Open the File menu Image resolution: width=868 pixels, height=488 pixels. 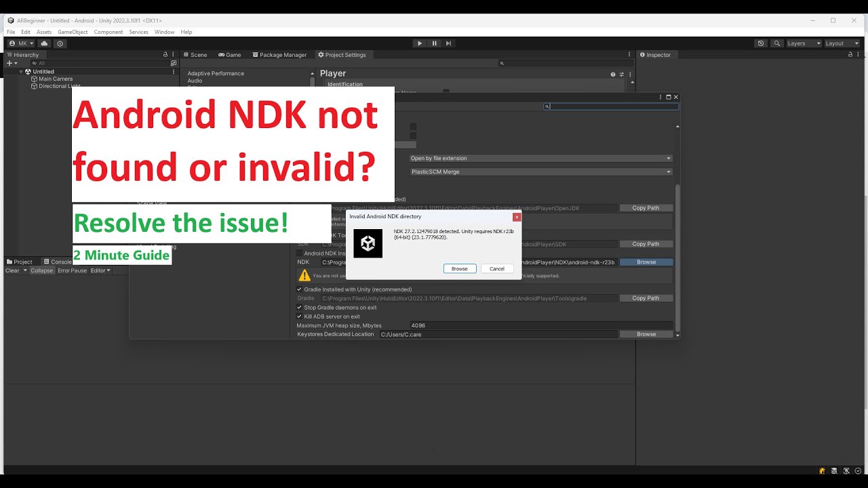coord(11,32)
